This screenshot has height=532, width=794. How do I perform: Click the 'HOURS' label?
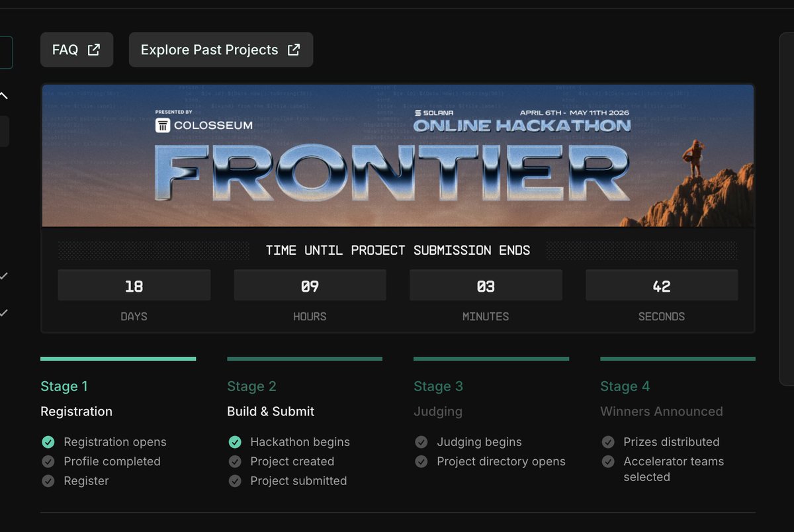[310, 316]
